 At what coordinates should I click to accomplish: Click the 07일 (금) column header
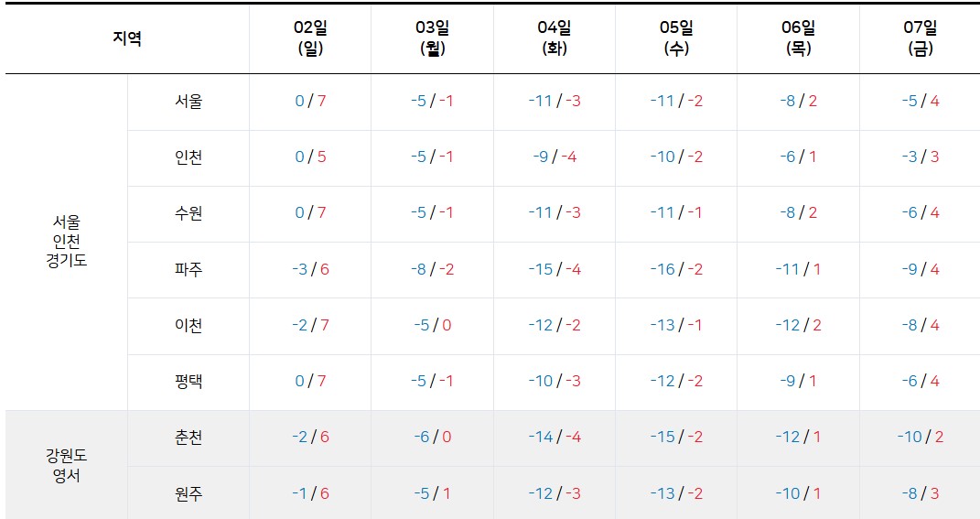pyautogui.click(x=920, y=38)
